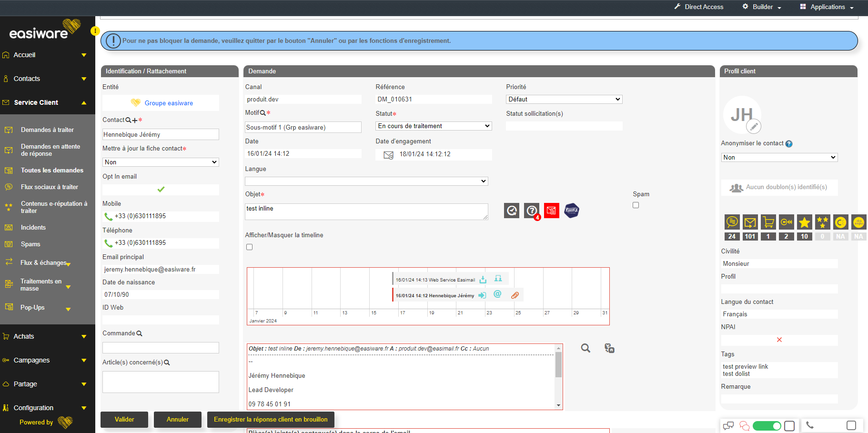Open the phone icon at bottom right
The image size is (868, 433).
click(810, 425)
